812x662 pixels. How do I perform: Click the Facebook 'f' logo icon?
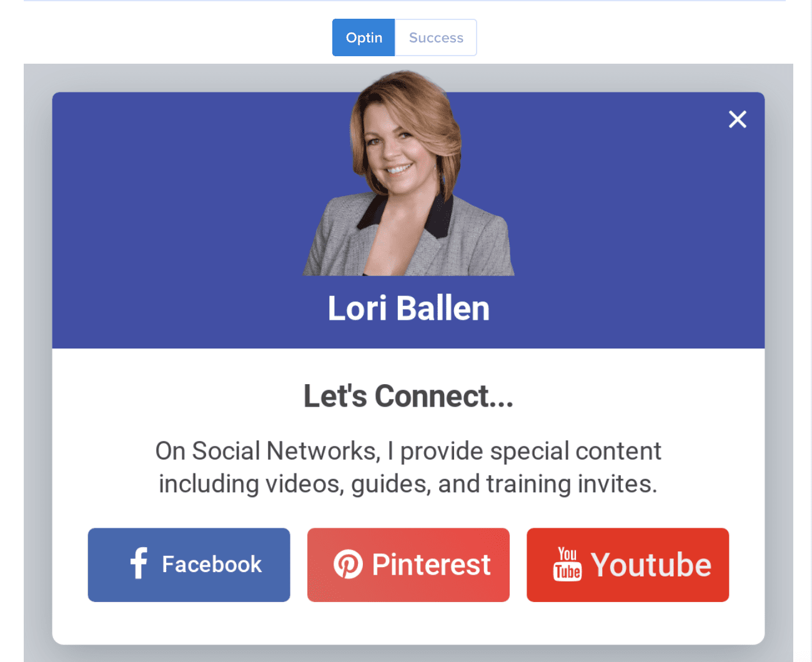click(x=139, y=563)
